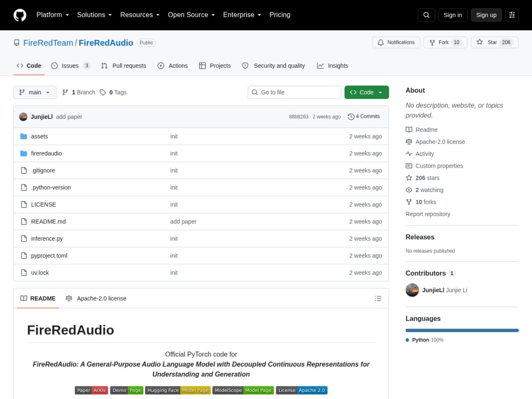The image size is (532, 399).
Task: Click Report repository link
Action: coord(428,214)
